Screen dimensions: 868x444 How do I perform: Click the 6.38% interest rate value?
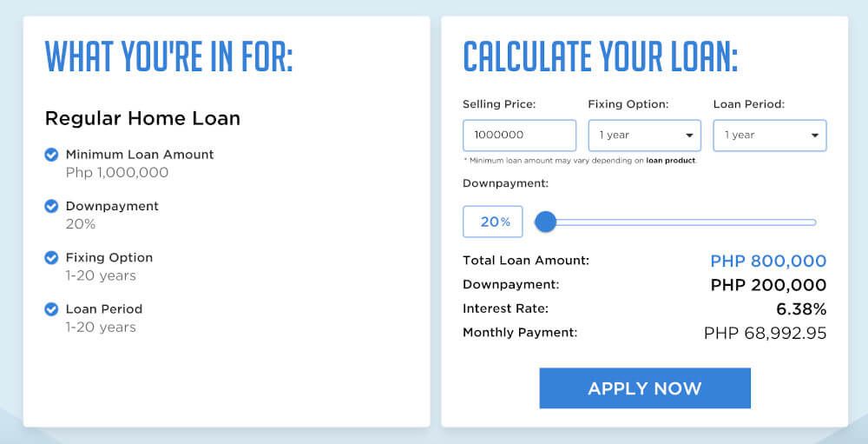(801, 308)
